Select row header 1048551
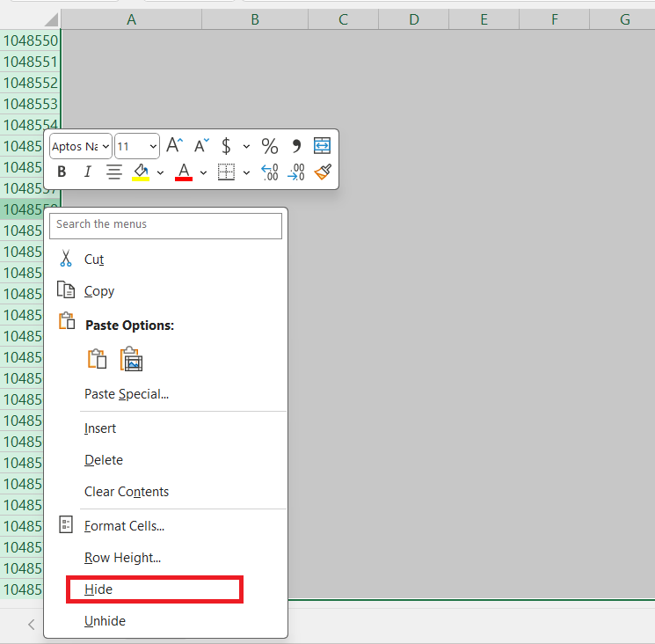The width and height of the screenshot is (655, 644). pyautogui.click(x=30, y=62)
